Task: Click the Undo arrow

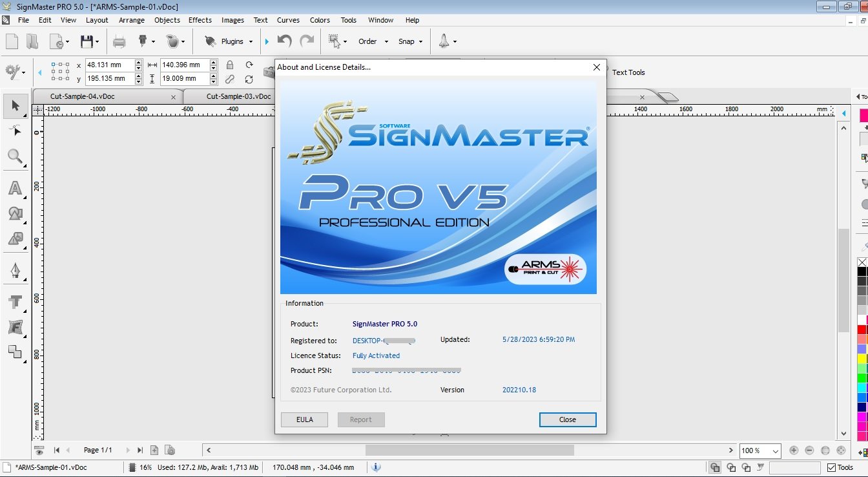Action: coord(284,41)
